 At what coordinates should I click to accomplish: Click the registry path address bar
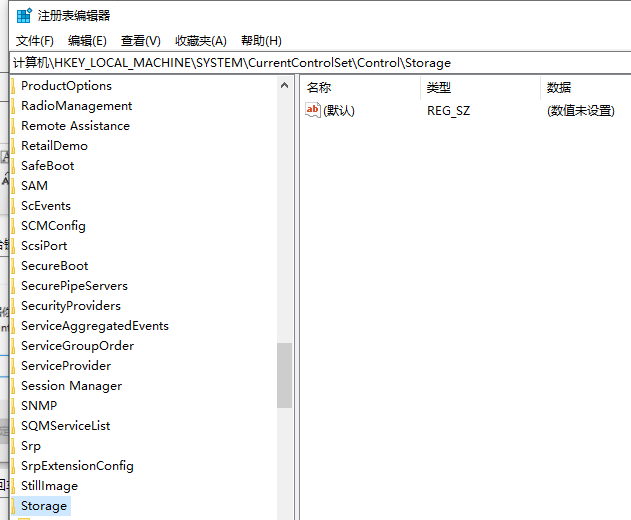point(320,63)
